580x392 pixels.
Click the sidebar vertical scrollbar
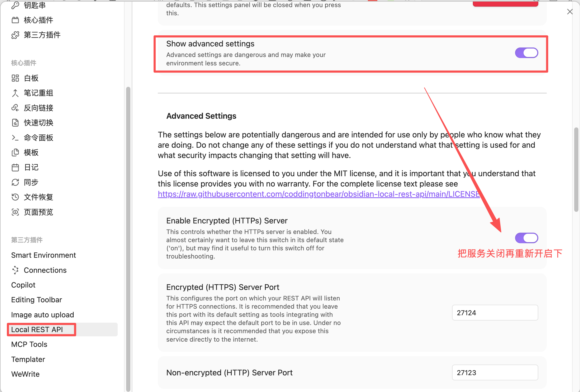[x=128, y=239]
